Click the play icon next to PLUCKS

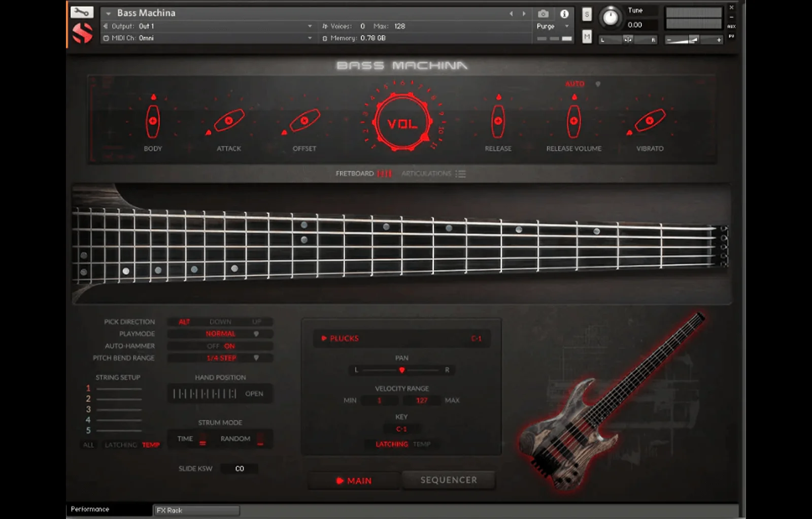pyautogui.click(x=323, y=338)
